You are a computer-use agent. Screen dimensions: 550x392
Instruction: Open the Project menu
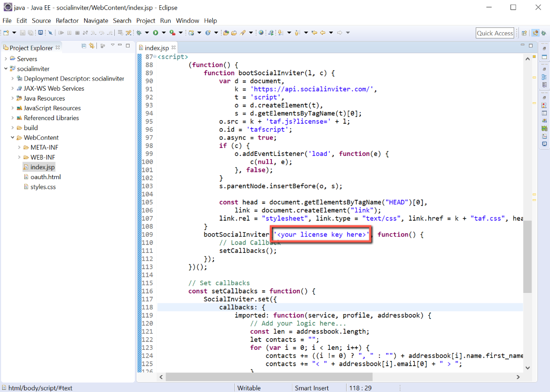coord(145,21)
